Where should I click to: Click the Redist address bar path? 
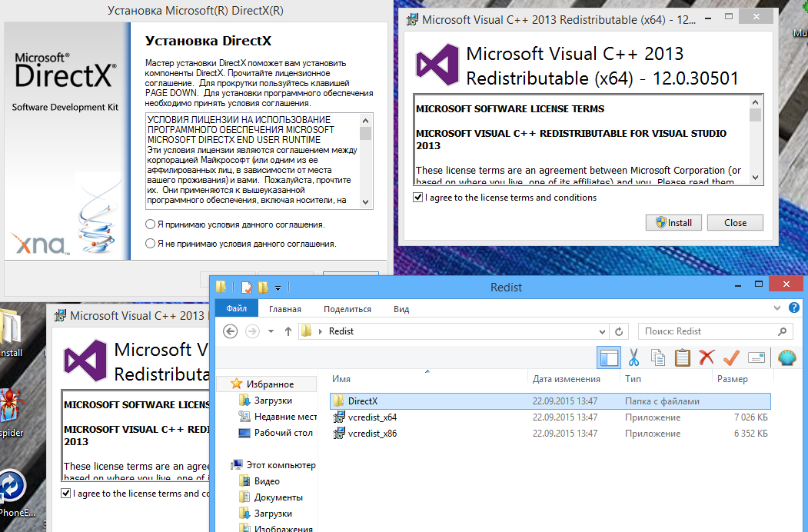[341, 331]
